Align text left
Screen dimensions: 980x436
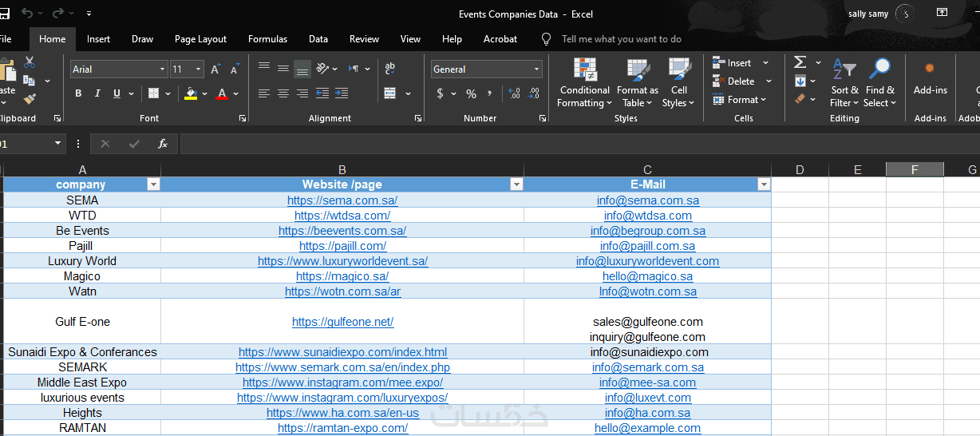(x=264, y=93)
